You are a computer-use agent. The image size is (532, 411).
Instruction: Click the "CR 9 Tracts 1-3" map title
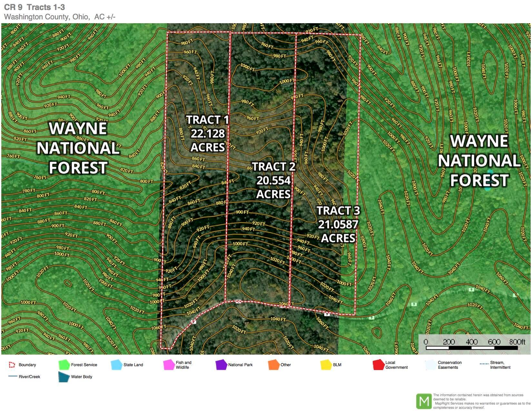pos(34,7)
